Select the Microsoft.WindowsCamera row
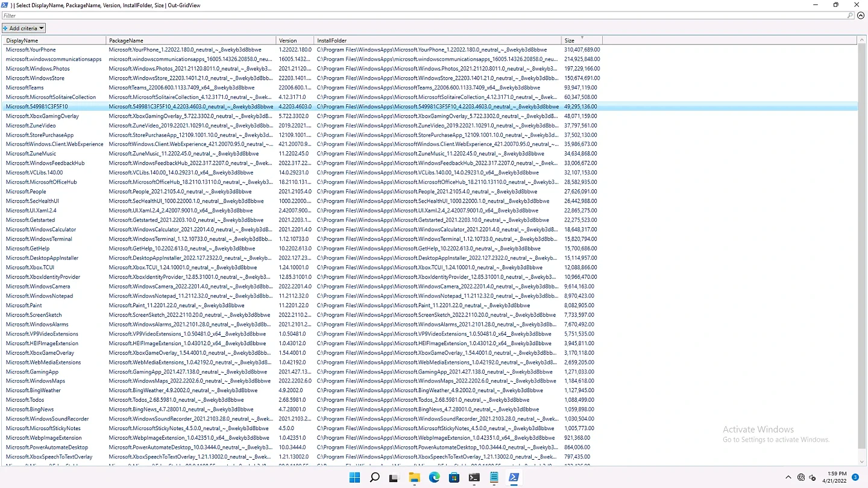The height and width of the screenshot is (488, 868). (430, 286)
